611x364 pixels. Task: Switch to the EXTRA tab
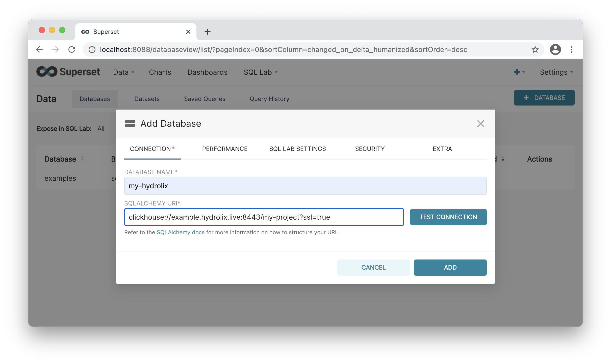coord(442,149)
